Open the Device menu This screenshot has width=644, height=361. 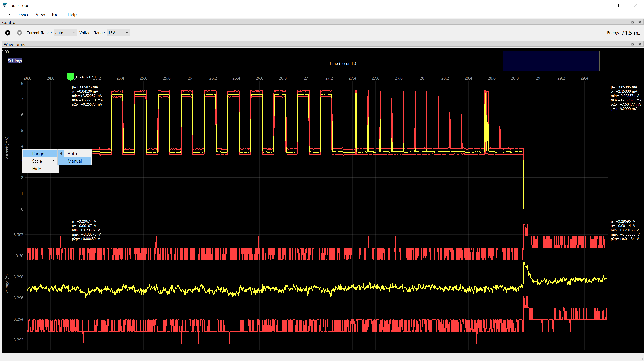pos(23,15)
